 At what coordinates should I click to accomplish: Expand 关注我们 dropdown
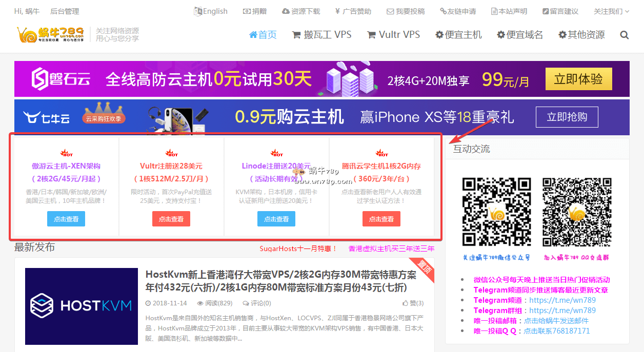pos(611,11)
